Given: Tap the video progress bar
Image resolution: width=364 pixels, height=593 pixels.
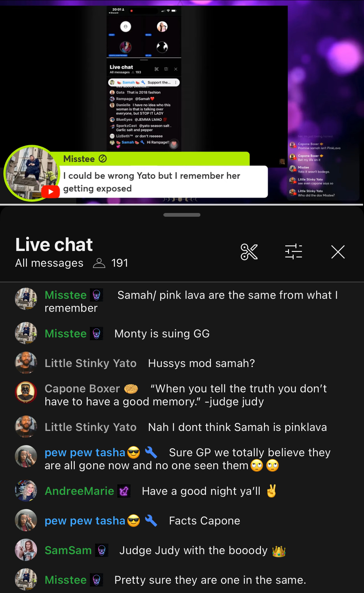Looking at the screenshot, I should coord(182,204).
